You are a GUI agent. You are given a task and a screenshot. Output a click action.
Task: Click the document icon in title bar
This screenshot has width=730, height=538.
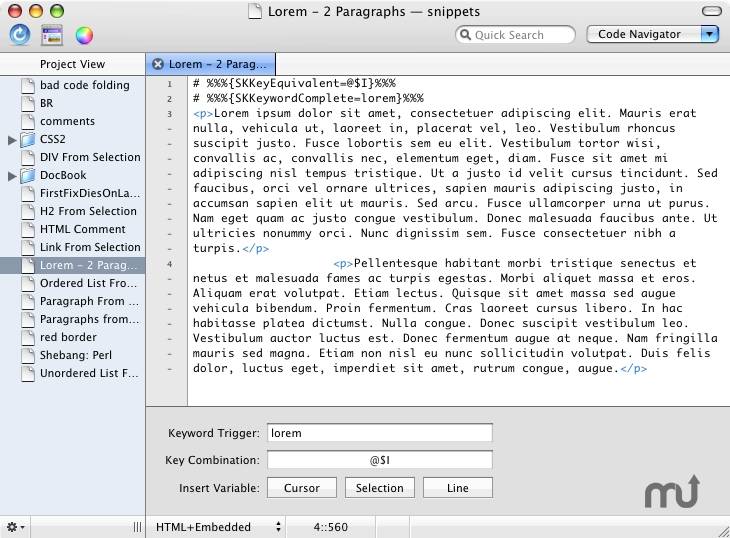[255, 11]
